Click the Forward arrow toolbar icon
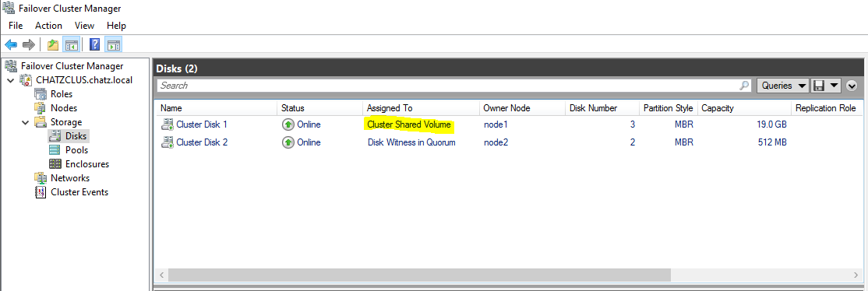Viewport: 868px width, 291px height. [x=28, y=44]
